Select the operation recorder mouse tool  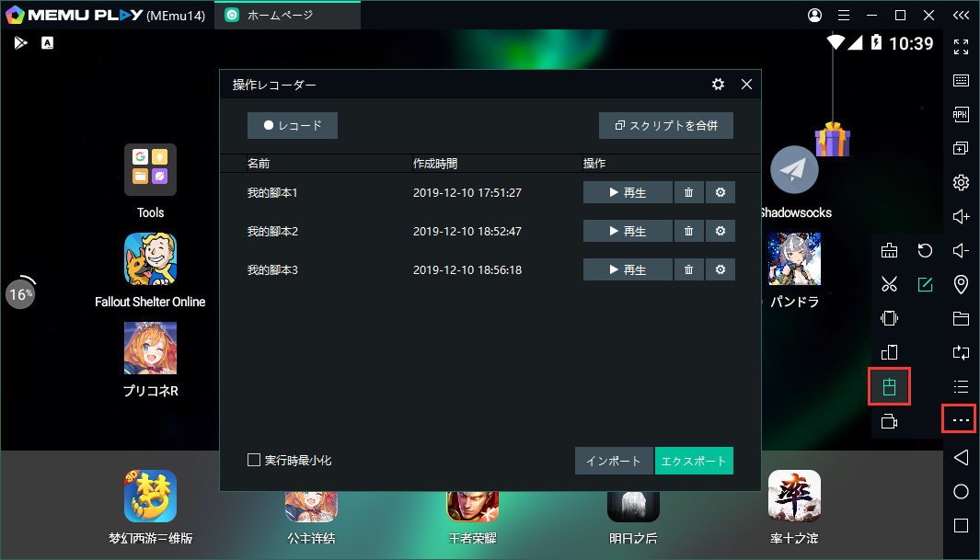889,386
